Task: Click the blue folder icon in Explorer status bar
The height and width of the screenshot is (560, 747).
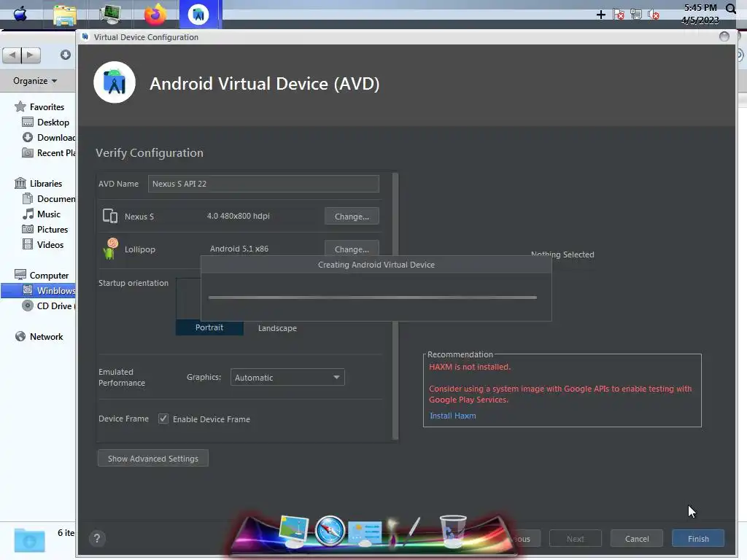Action: click(x=29, y=540)
